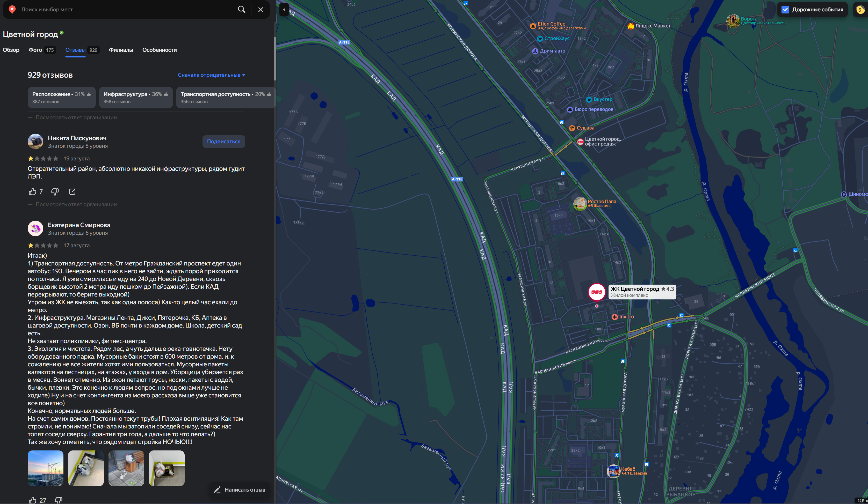Filter reviews by the Расположение tag
868x504 pixels.
point(61,98)
